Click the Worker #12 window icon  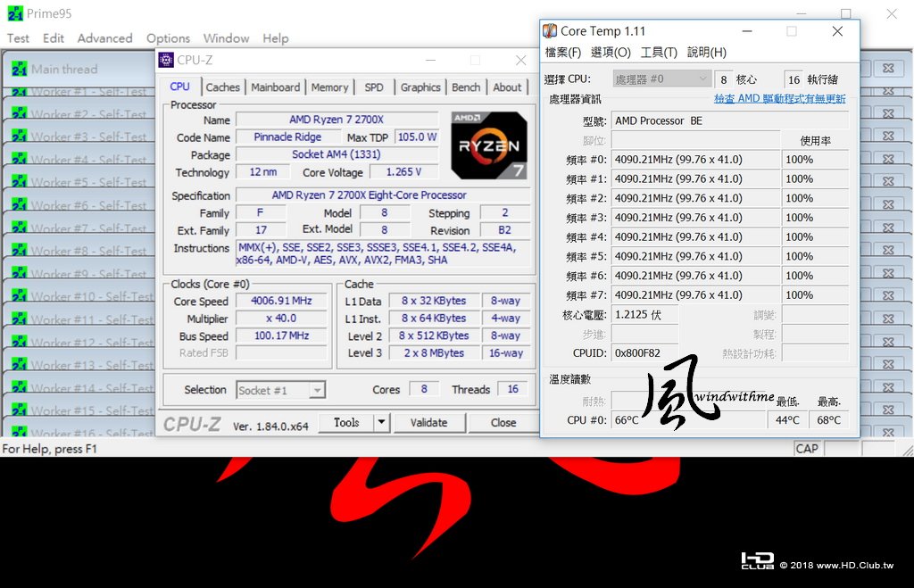coord(20,342)
